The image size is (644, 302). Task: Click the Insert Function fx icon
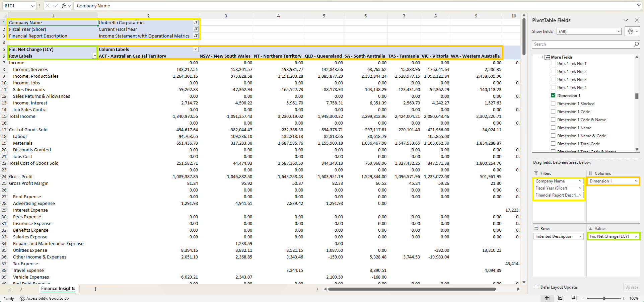point(64,6)
